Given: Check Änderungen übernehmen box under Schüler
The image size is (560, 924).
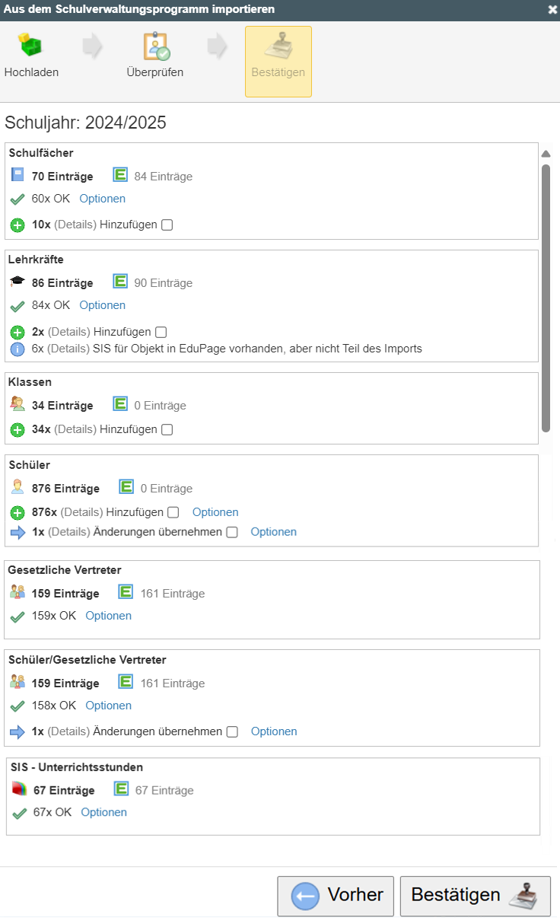Looking at the screenshot, I should [x=232, y=533].
